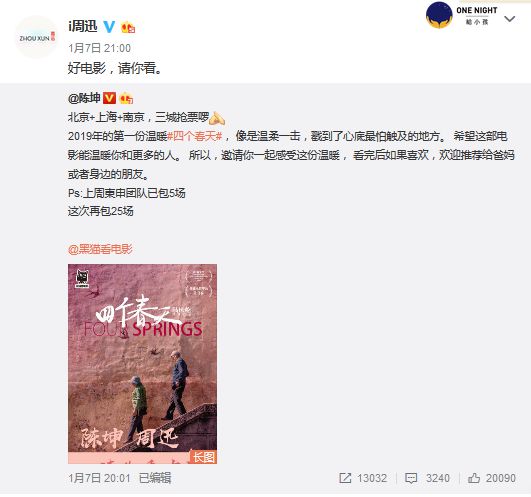Like the post with thumbs-up icon
Viewport: 531px width, 497px height.
[474, 478]
